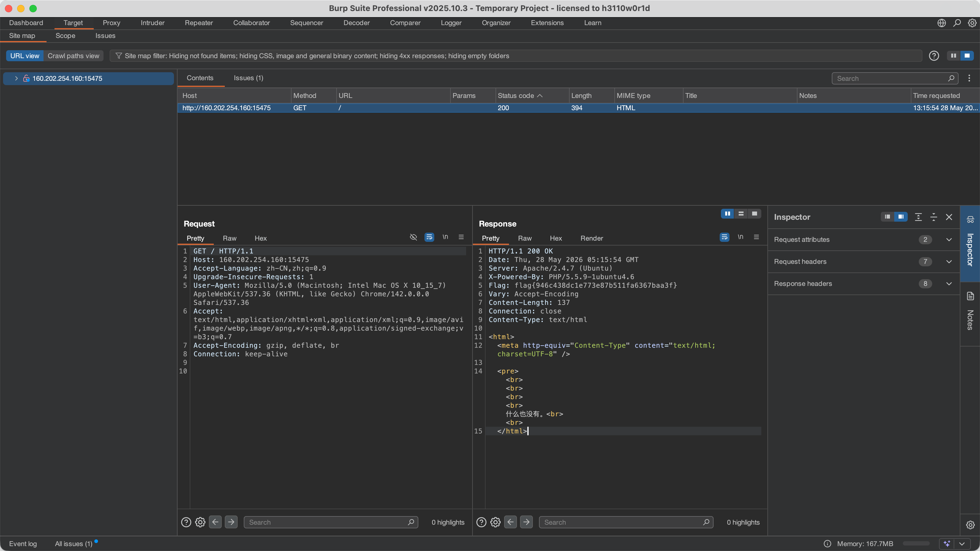Viewport: 980px width, 551px height.
Task: Collapse all Inspector sections
Action: (933, 217)
